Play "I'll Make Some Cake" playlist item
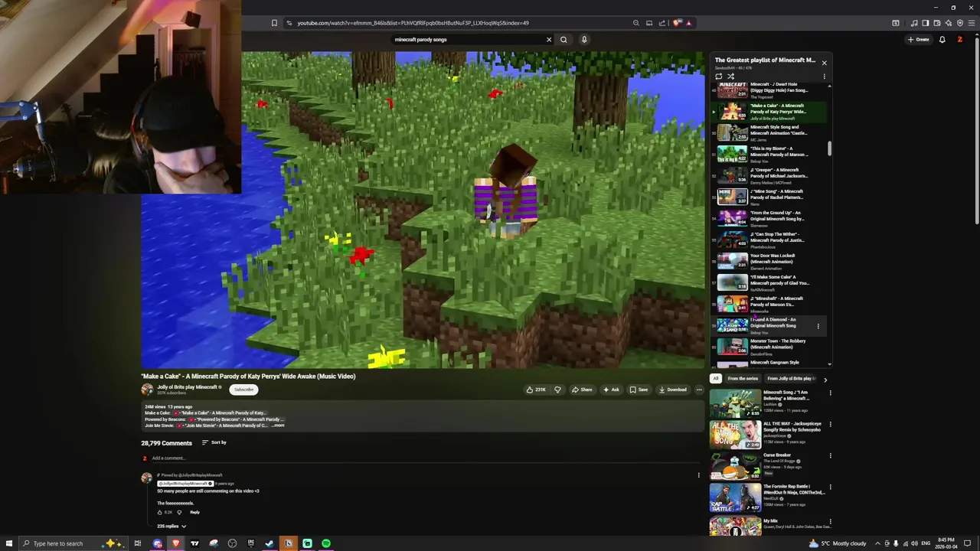Viewport: 980px width, 551px height. 769,282
